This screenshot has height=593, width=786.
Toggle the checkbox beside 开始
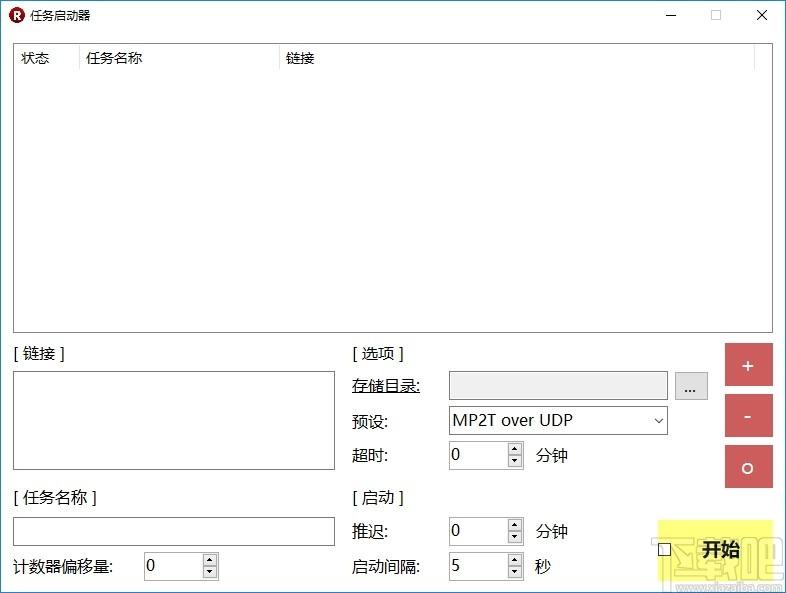[x=665, y=550]
